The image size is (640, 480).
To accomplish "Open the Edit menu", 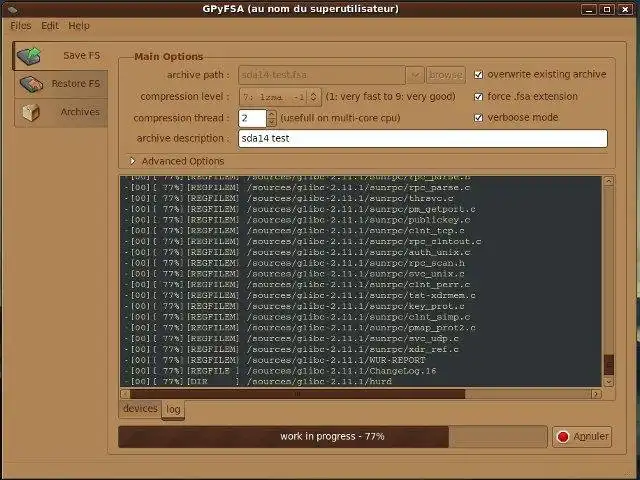I will pyautogui.click(x=50, y=26).
